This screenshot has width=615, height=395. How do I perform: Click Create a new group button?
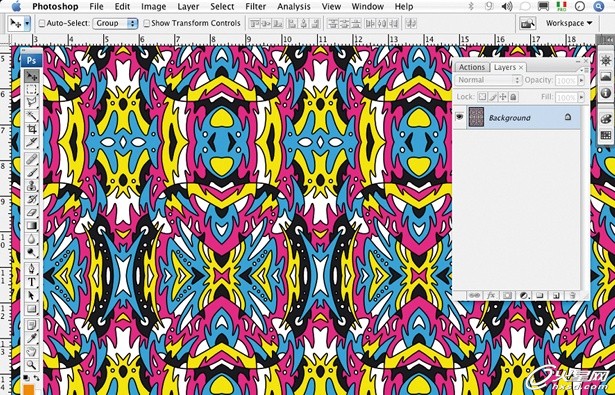click(540, 295)
